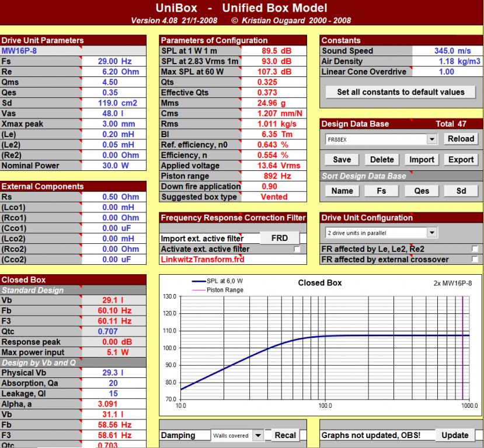
Task: Select the Lco1 value 0.00 mH
Action: click(114, 207)
